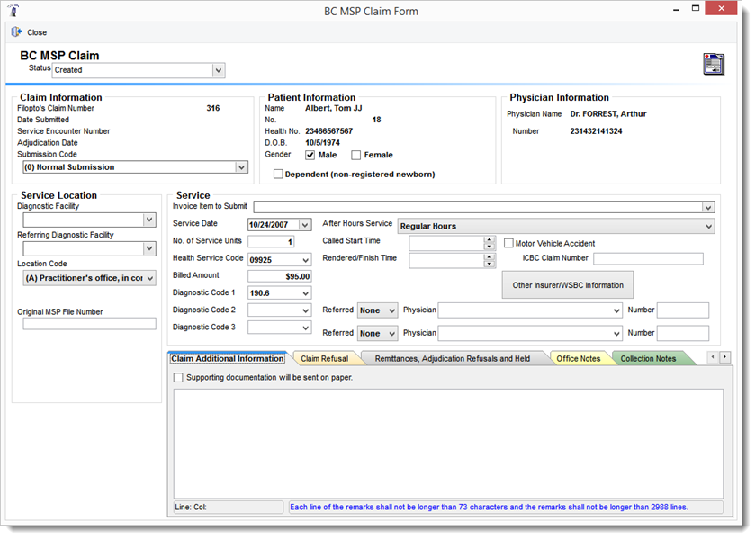756x539 pixels.
Task: Open the After Hours Service dropdown
Action: pos(709,227)
